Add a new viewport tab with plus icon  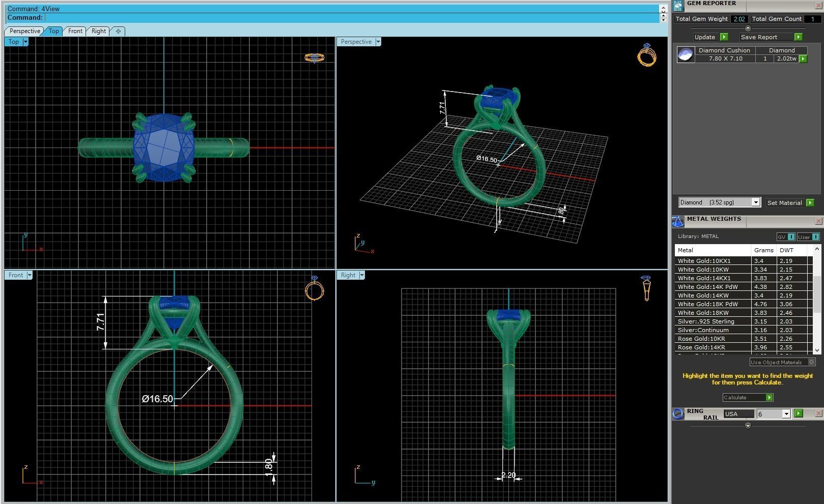118,31
